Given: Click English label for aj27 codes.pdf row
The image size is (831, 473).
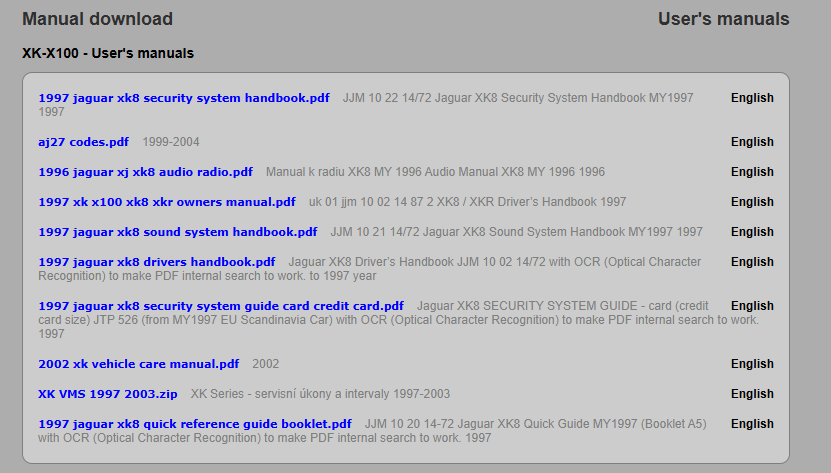Looking at the screenshot, I should [752, 142].
